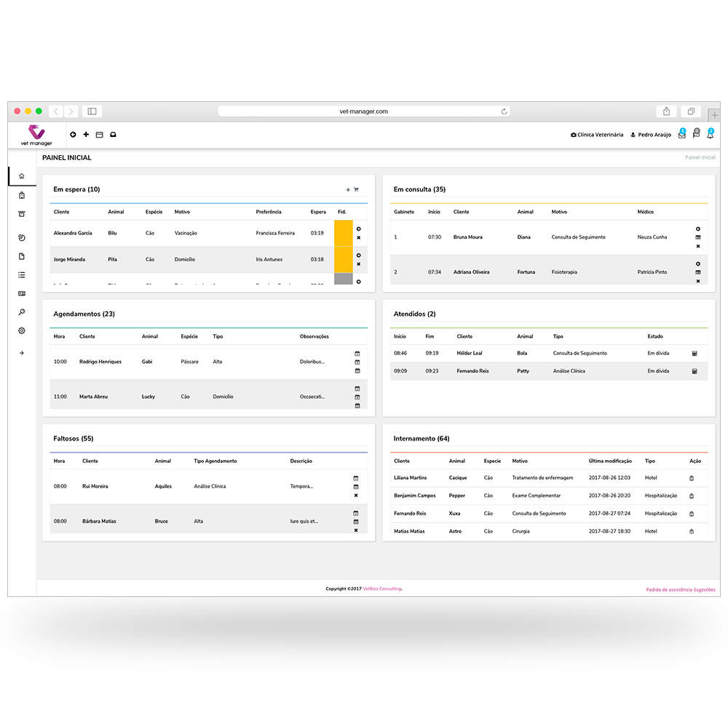Open the messages envelope icon
The image size is (728, 728).
[681, 135]
